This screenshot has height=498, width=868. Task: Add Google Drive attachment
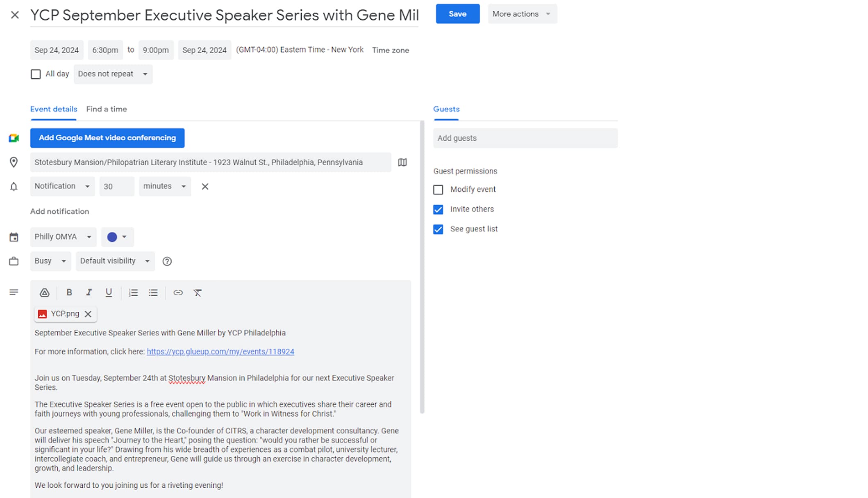click(44, 292)
